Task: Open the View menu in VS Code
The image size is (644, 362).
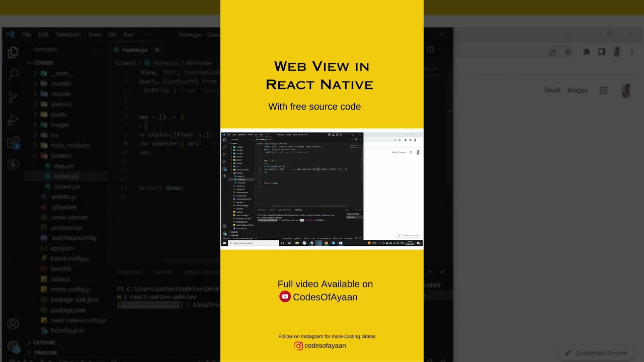Action: pos(250,135)
